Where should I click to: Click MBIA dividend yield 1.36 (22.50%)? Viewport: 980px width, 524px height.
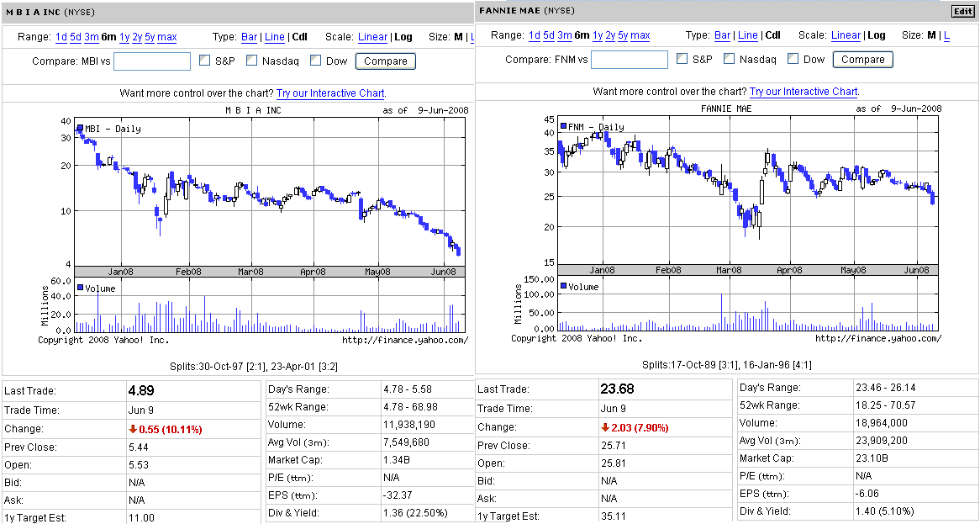click(x=415, y=513)
